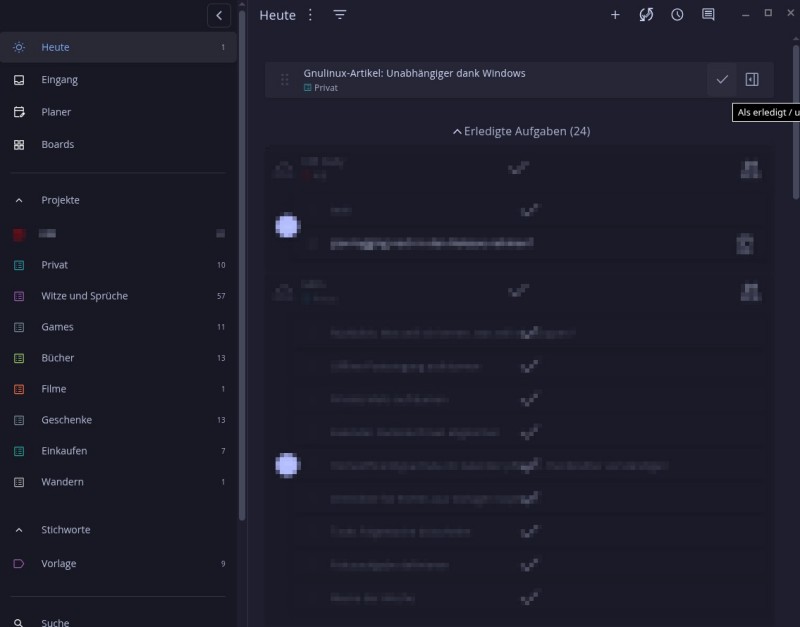Switch to the Planer view
The image size is (800, 627).
[x=56, y=112]
